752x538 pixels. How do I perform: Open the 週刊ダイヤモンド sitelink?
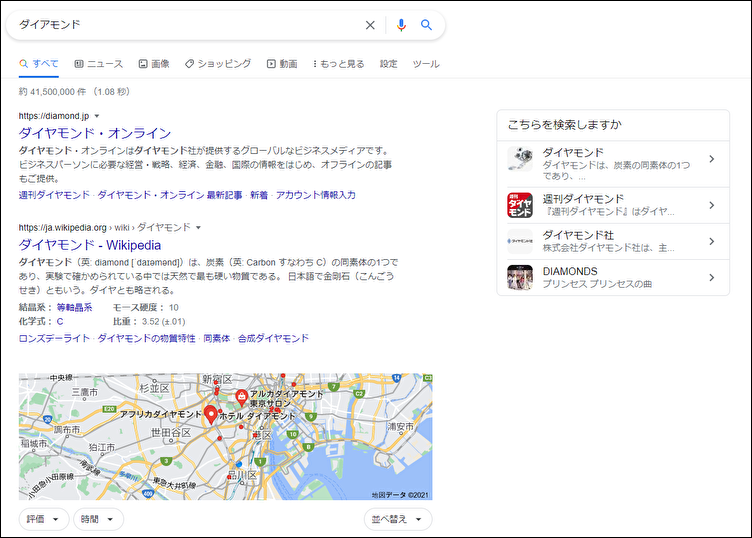54,195
